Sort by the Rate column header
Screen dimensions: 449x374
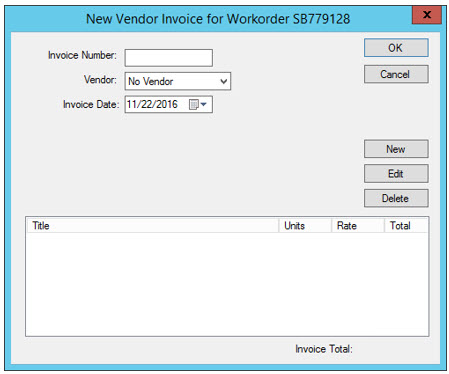point(358,226)
